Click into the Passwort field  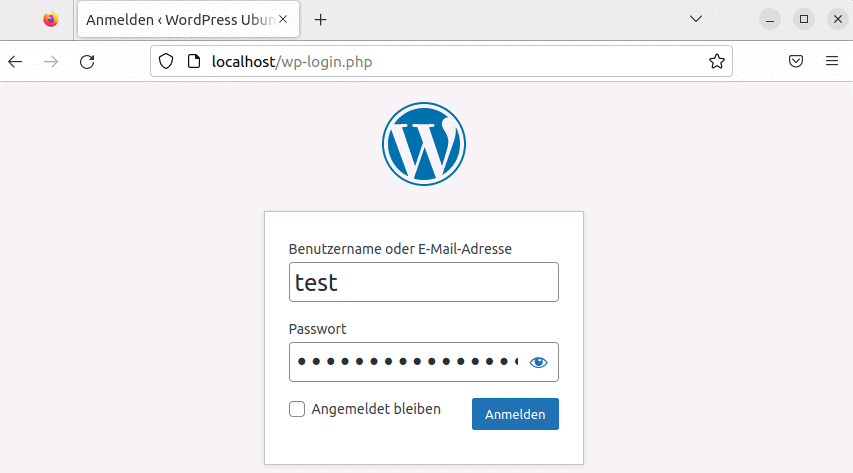(x=405, y=362)
